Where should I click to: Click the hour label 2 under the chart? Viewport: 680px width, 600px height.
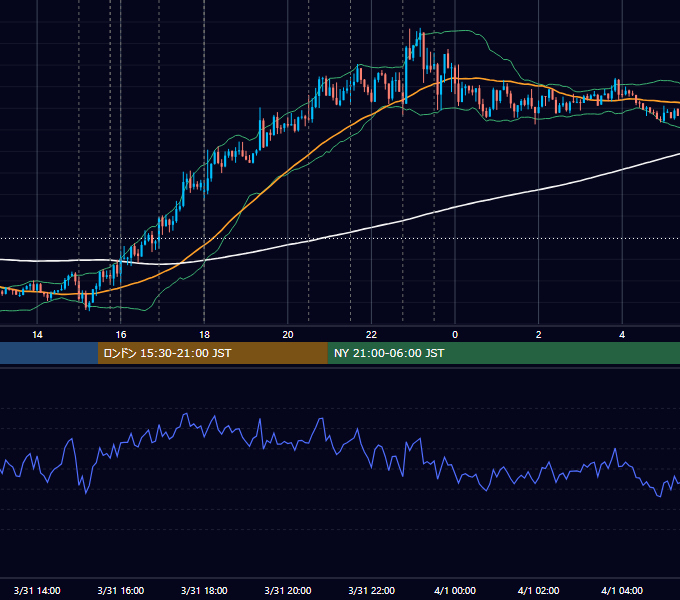538,334
